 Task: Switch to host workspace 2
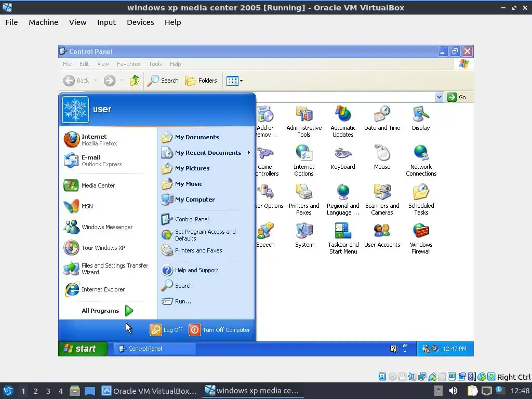click(36, 391)
